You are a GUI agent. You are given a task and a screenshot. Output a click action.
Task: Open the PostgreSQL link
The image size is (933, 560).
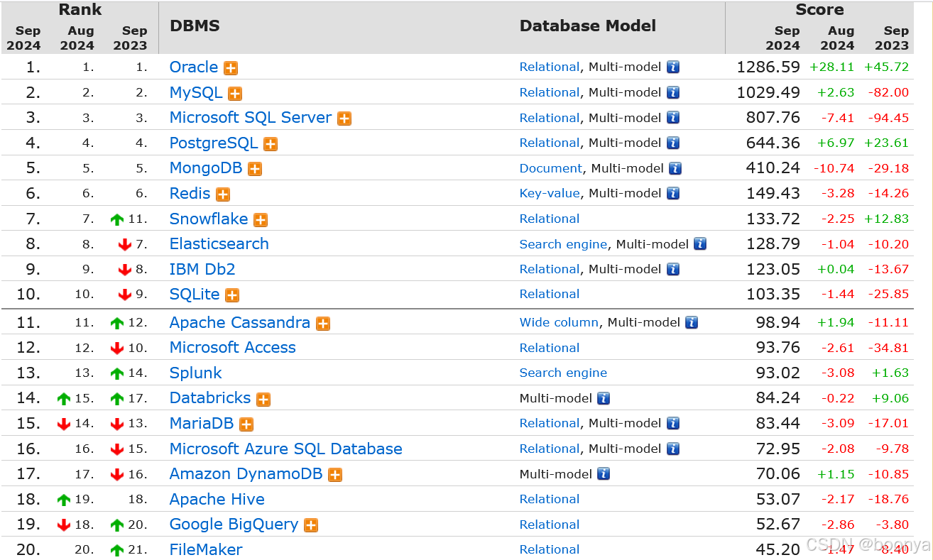[x=214, y=143]
